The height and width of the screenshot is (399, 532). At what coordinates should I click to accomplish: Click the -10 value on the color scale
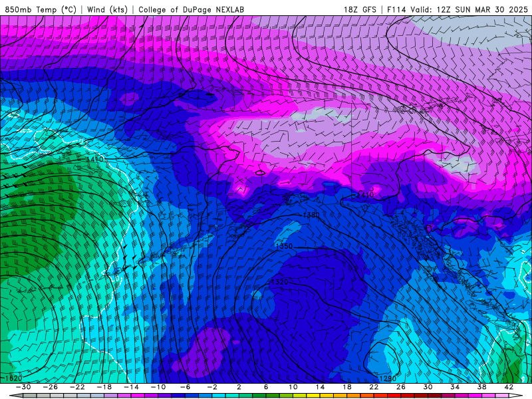point(158,387)
